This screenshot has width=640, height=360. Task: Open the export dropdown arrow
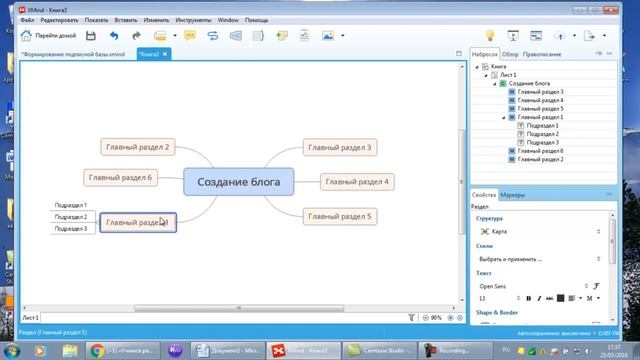pyautogui.click(x=604, y=36)
